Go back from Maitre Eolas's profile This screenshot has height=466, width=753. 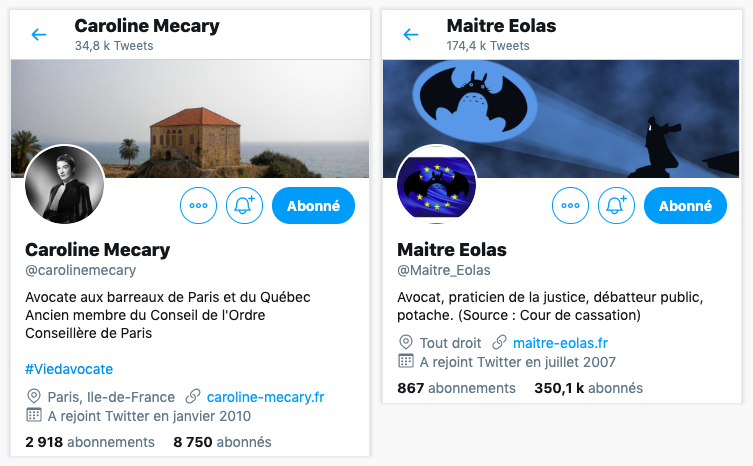coord(411,34)
